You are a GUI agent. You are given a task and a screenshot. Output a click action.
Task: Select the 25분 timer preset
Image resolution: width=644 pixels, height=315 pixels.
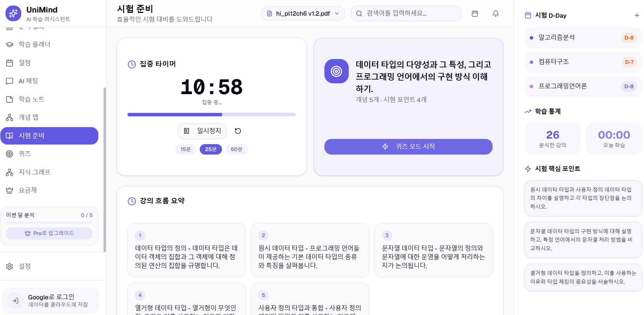[x=211, y=149]
